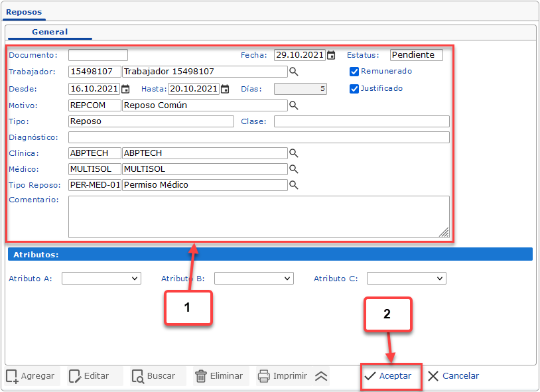Image resolution: width=540 pixels, height=392 pixels.
Task: Open the Atributo B dropdown
Action: pyautogui.click(x=254, y=279)
